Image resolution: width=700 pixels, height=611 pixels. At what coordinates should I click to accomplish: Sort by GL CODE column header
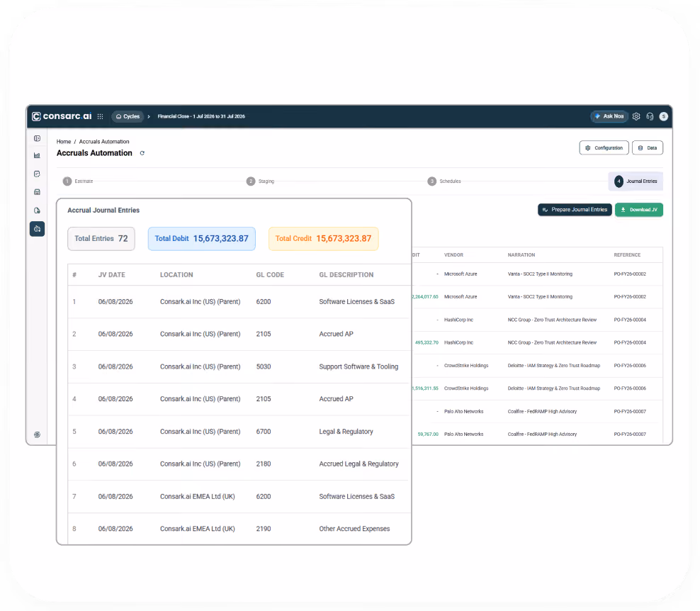click(270, 275)
